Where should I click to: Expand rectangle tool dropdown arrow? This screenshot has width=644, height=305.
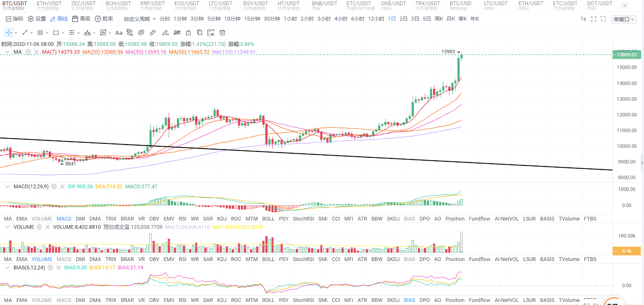tap(63, 33)
